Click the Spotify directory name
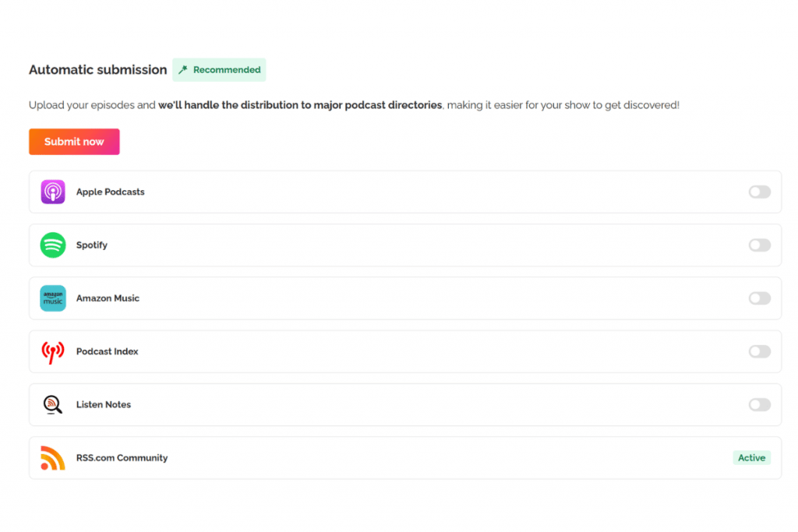The image size is (798, 532). (92, 245)
